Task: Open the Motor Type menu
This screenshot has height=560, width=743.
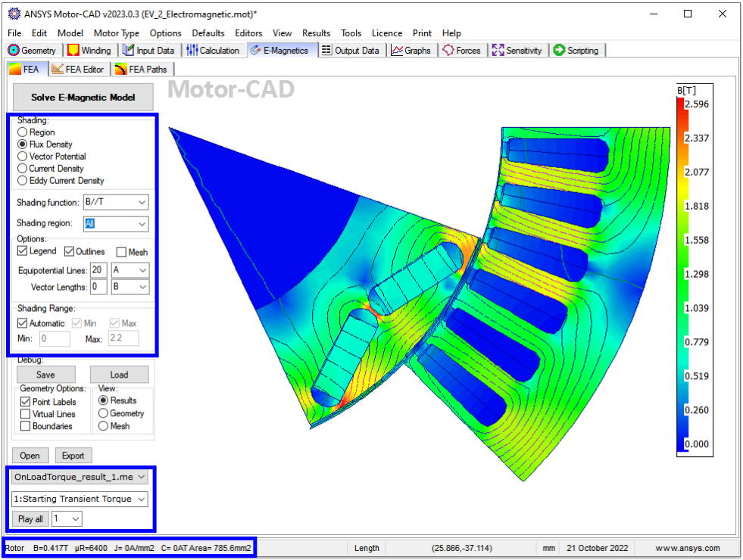Action: click(117, 33)
